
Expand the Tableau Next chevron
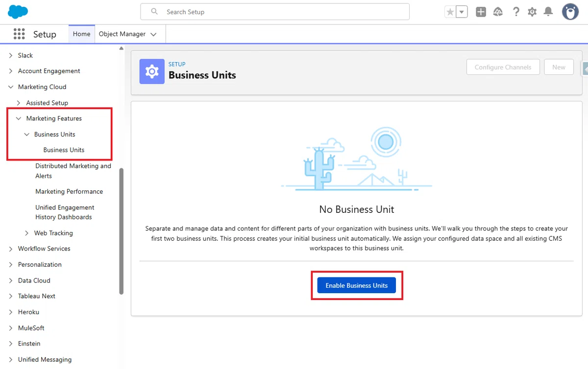coord(11,296)
